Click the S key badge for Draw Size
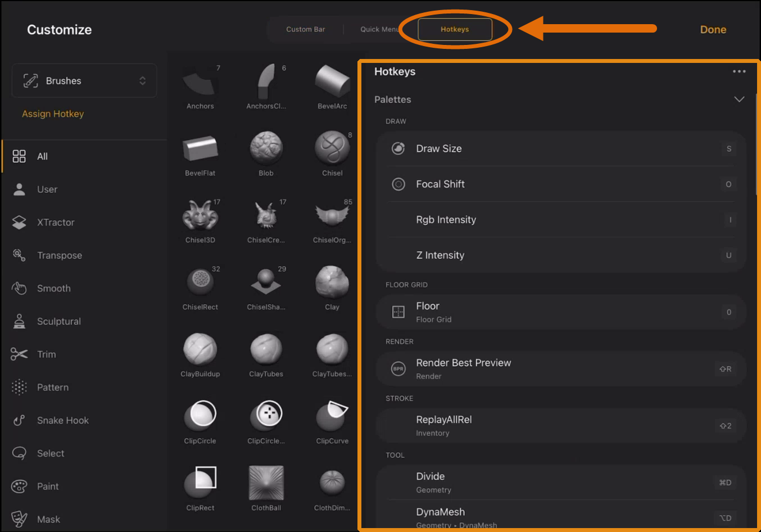 pyautogui.click(x=729, y=149)
